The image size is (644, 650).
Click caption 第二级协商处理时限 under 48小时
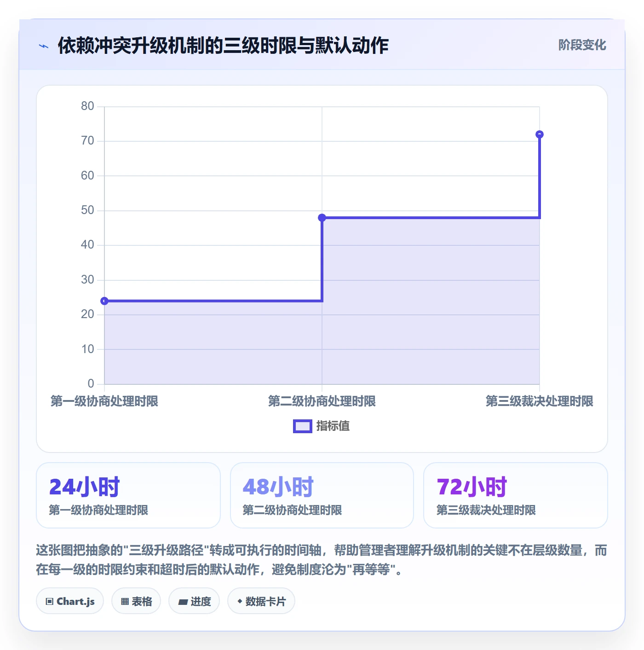pos(292,510)
